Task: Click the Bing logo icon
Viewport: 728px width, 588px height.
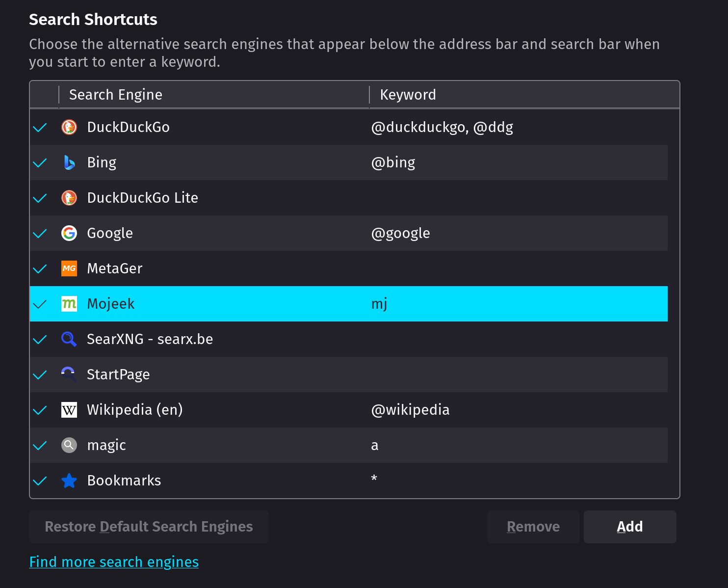Action: click(69, 162)
